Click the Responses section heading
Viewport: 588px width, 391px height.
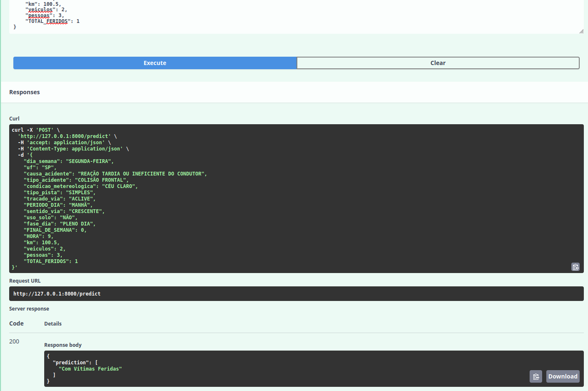coord(25,92)
